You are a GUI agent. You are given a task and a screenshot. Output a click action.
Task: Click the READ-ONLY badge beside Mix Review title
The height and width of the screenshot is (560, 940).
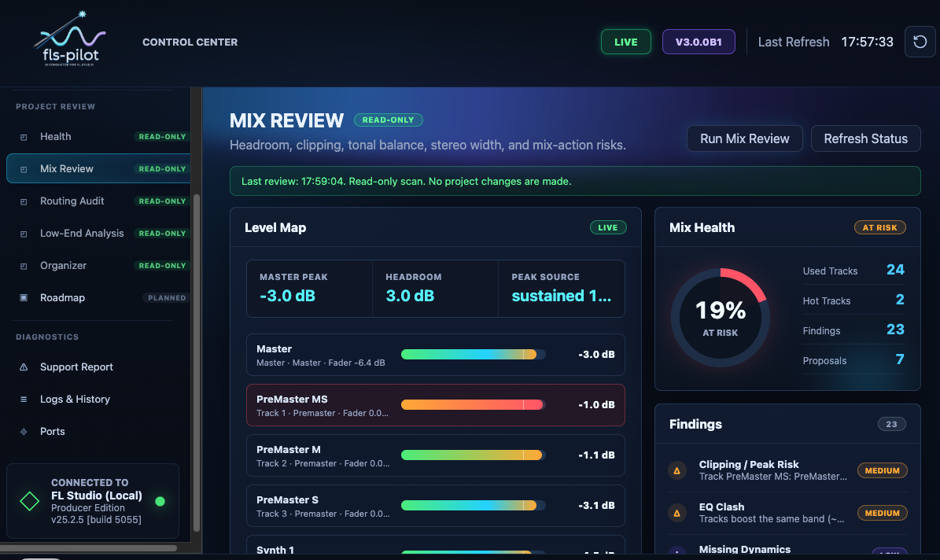click(x=389, y=120)
